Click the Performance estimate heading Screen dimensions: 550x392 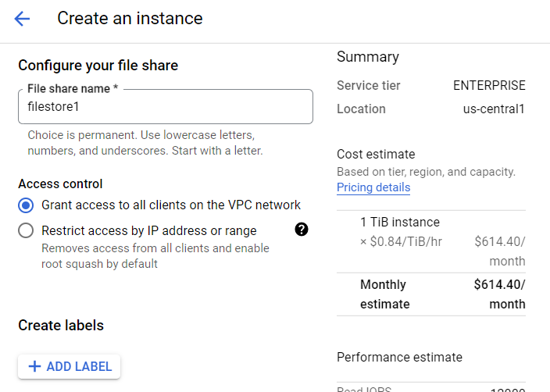399,358
